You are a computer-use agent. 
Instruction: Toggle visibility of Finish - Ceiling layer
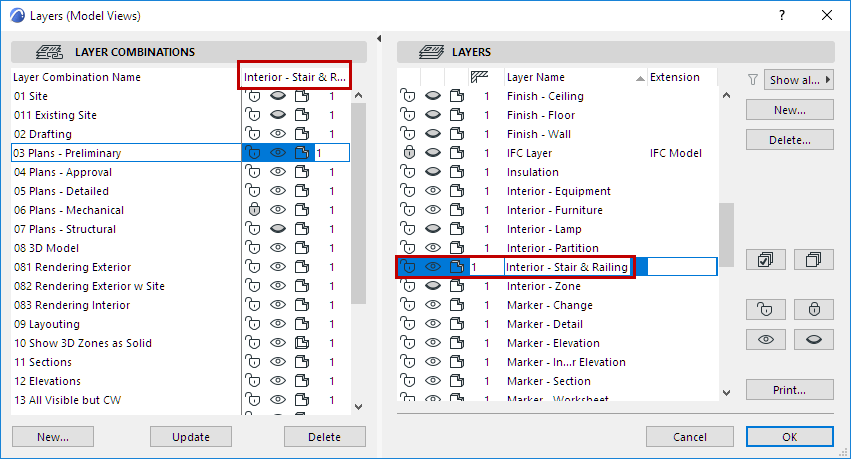[432, 96]
